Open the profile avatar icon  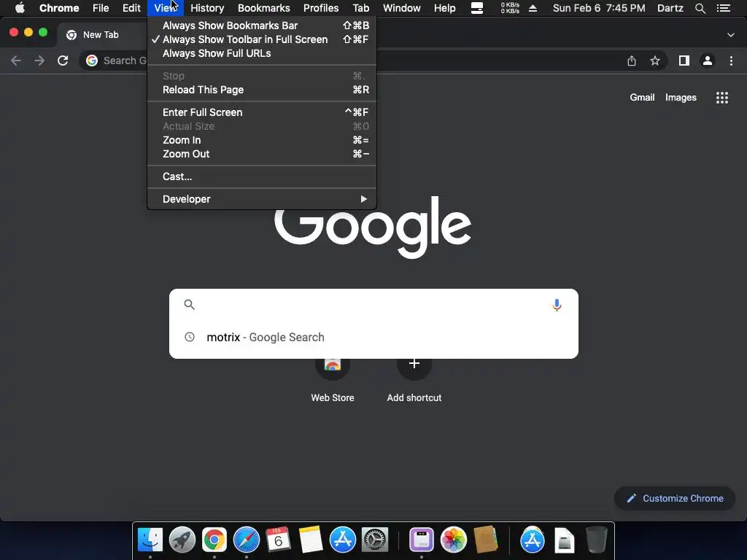tap(708, 61)
